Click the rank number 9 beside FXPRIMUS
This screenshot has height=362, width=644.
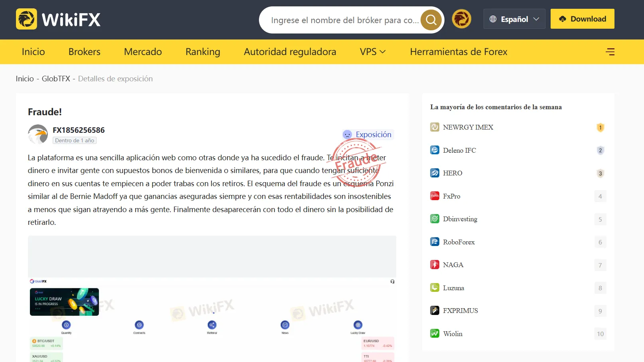(600, 311)
